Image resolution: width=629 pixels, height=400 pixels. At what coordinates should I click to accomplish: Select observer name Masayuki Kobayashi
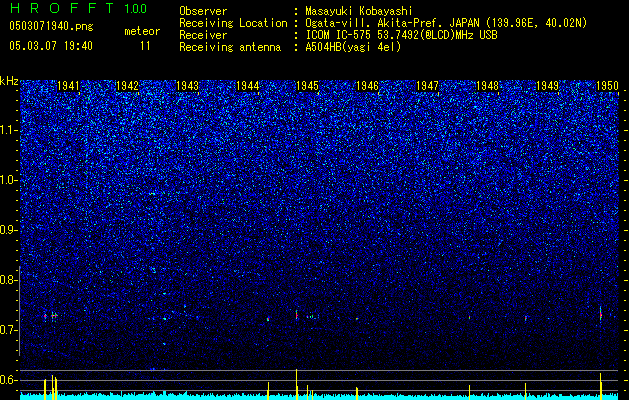pos(359,12)
